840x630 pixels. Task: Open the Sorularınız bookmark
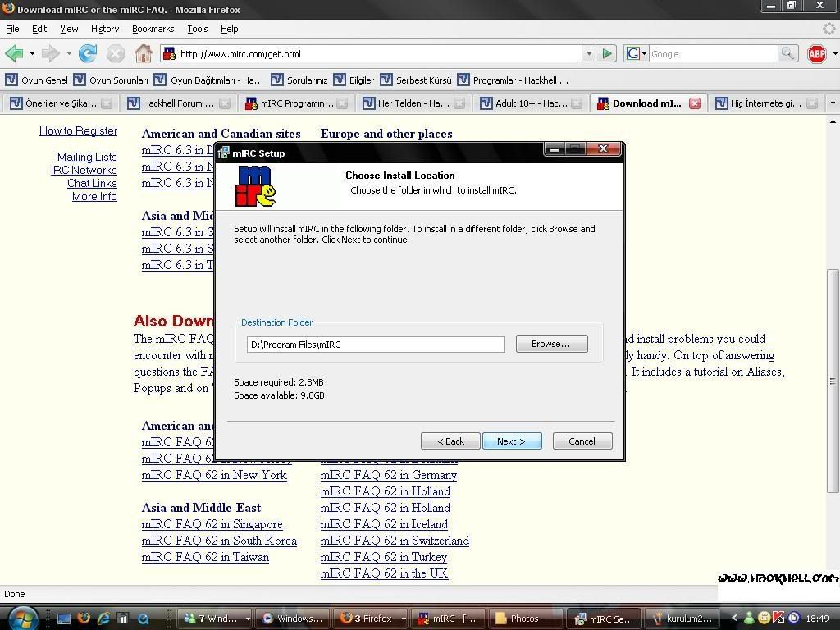coord(299,80)
